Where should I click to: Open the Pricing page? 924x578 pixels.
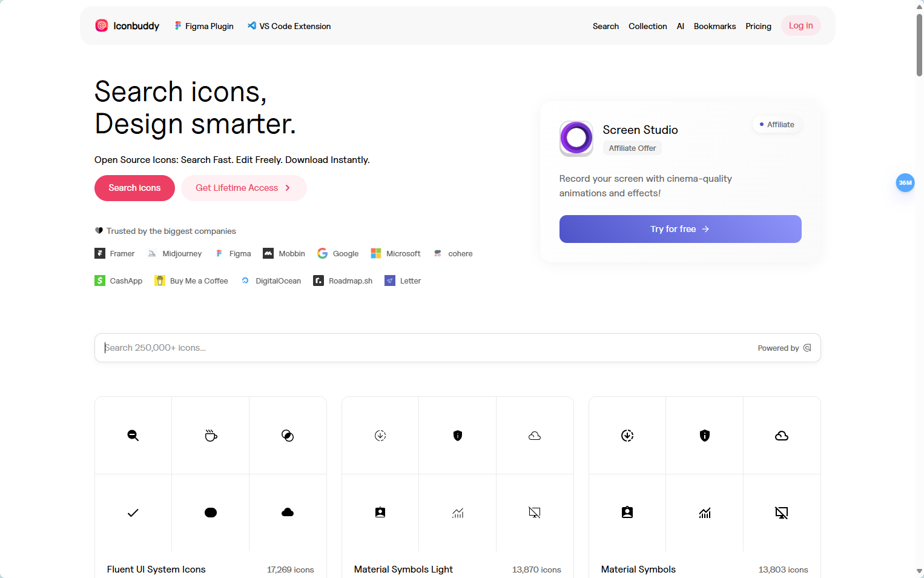(758, 26)
